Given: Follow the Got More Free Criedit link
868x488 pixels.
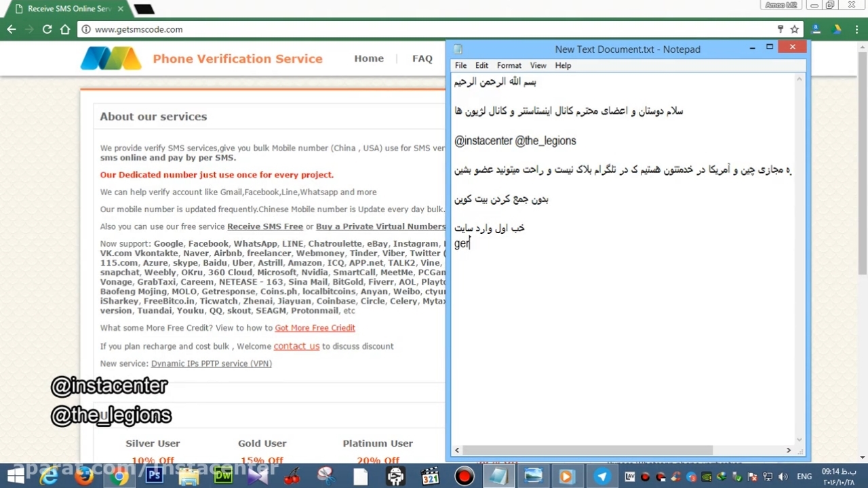Looking at the screenshot, I should [315, 328].
